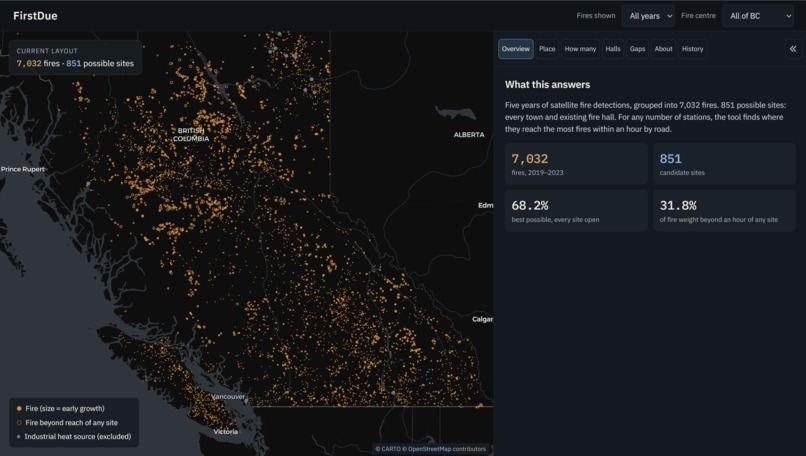Click the orange Fire legend dot
Viewport: 806px width, 456px height.
click(x=19, y=409)
